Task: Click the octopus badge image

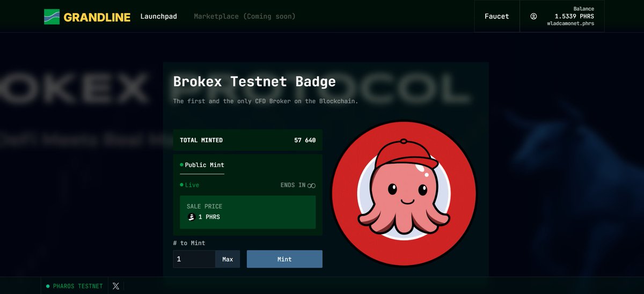Action: [x=404, y=193]
